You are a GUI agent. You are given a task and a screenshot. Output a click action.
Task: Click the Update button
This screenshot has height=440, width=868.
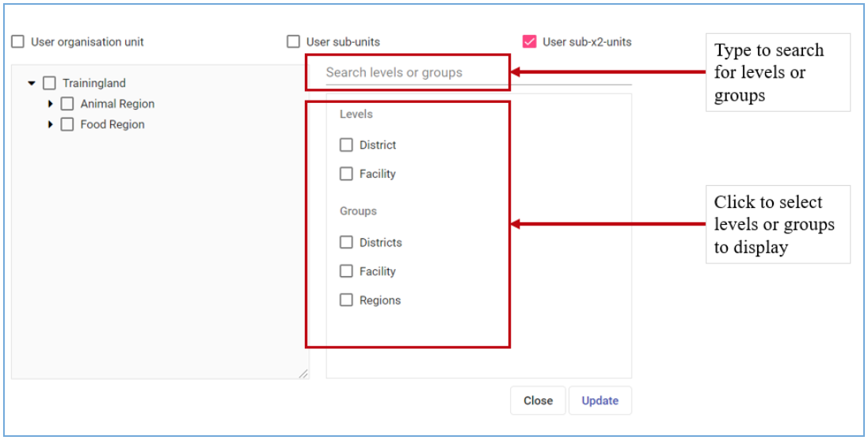click(600, 400)
